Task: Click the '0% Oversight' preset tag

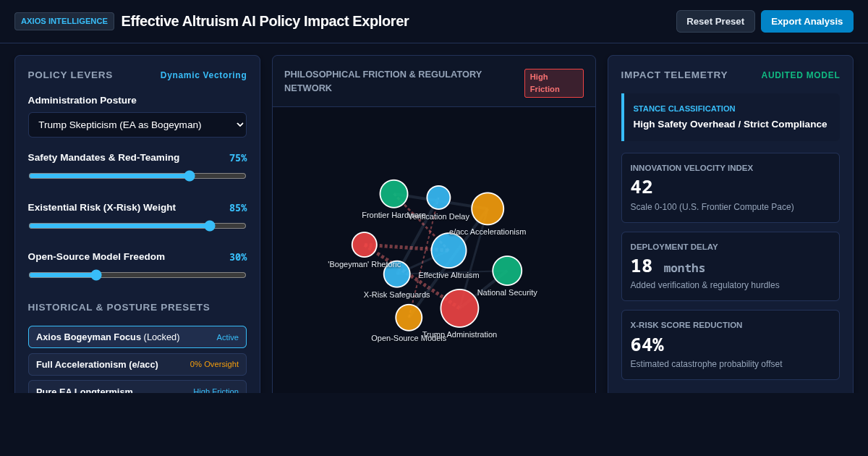Action: pos(214,364)
